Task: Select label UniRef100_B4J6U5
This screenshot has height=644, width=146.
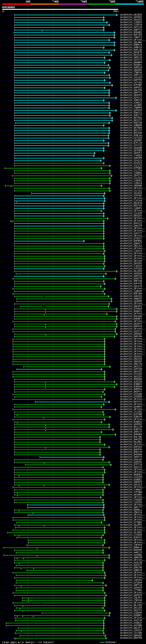Action: (x=131, y=271)
